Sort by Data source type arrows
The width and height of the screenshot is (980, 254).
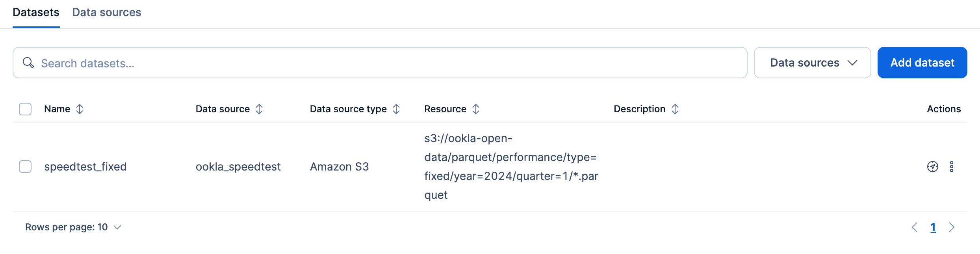point(396,109)
